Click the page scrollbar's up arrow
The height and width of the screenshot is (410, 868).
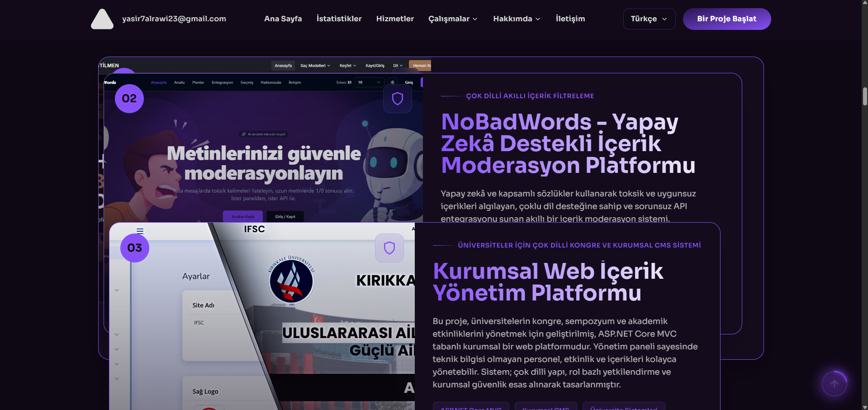click(864, 3)
